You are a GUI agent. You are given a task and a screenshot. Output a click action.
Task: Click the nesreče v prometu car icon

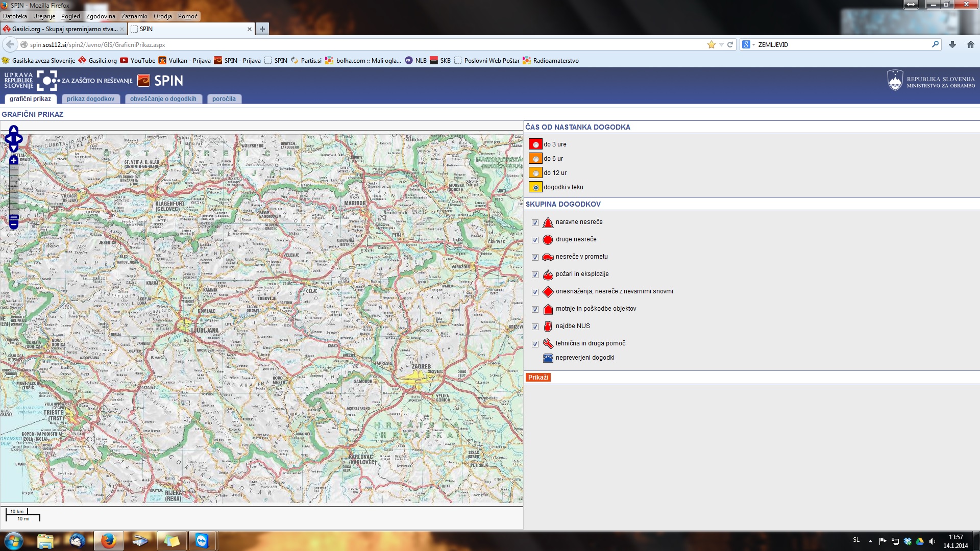point(548,257)
